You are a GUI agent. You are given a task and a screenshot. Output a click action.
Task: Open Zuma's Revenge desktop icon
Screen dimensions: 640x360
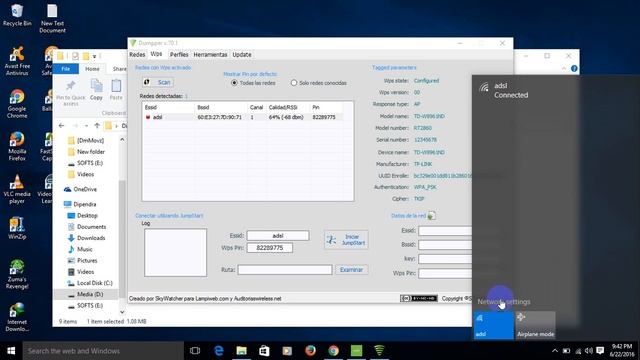pos(17,274)
